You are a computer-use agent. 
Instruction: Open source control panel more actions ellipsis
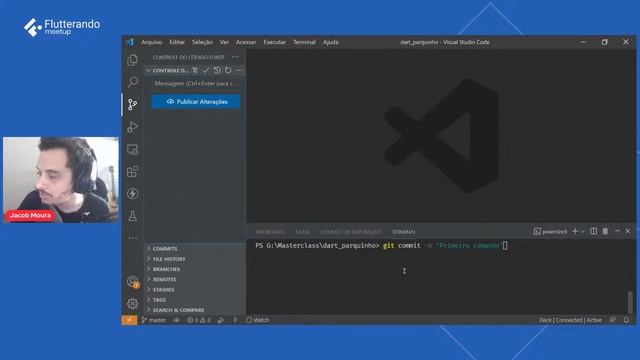click(235, 57)
